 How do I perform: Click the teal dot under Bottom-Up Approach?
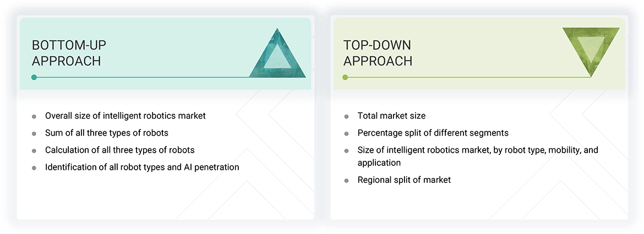[x=34, y=77]
